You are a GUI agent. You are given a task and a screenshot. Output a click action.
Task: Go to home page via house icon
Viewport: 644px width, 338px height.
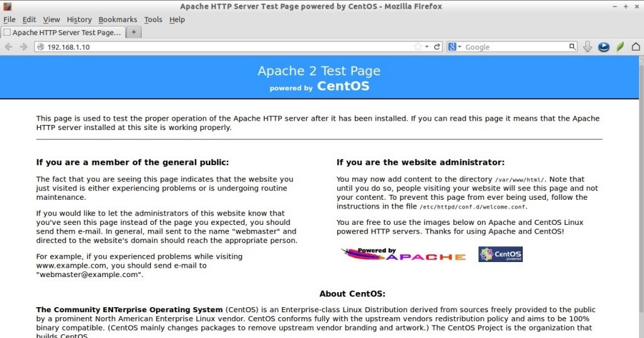click(636, 46)
